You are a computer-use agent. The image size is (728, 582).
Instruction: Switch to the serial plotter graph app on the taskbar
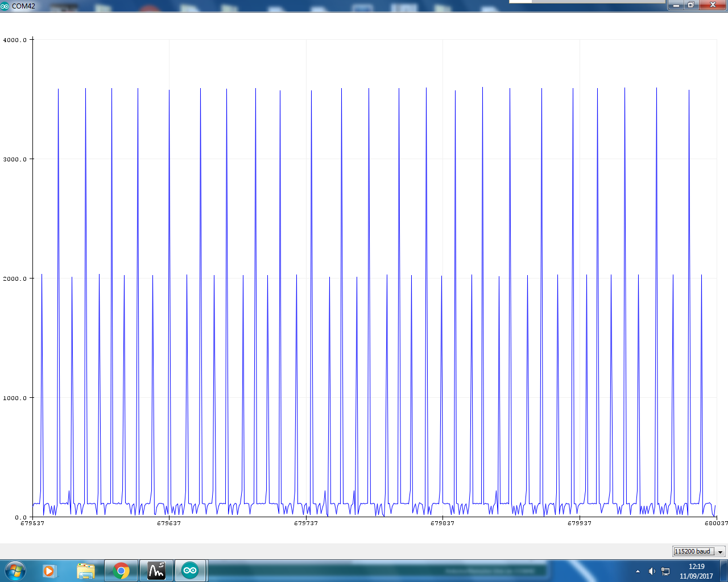pos(156,571)
